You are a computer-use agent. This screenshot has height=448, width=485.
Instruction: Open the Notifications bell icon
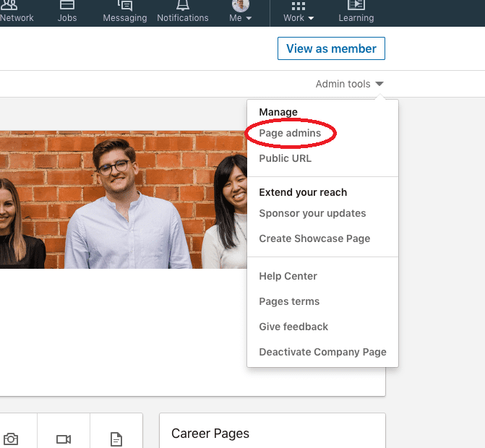click(183, 5)
